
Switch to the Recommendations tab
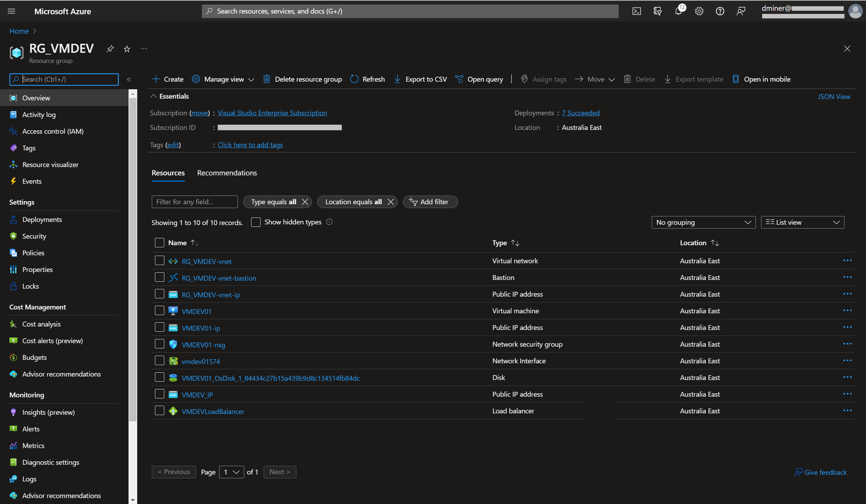coord(227,173)
